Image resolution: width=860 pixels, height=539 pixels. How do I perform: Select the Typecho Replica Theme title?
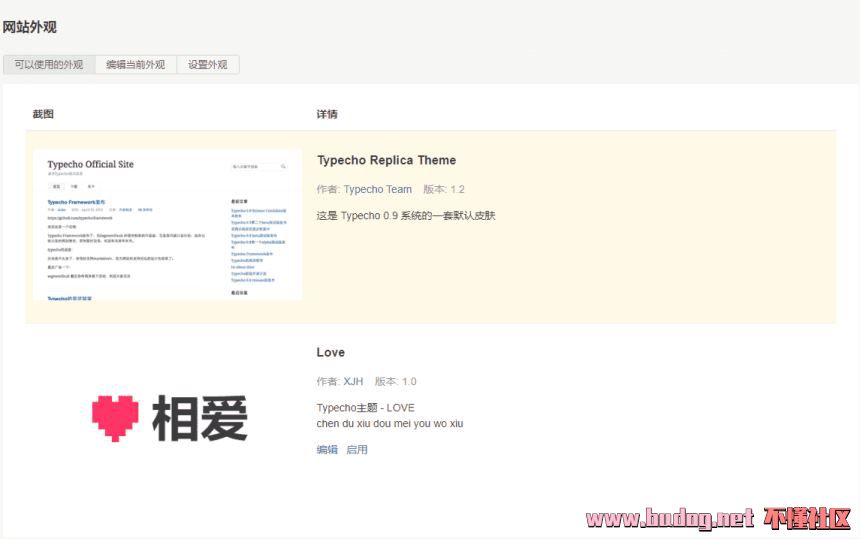coord(386,160)
